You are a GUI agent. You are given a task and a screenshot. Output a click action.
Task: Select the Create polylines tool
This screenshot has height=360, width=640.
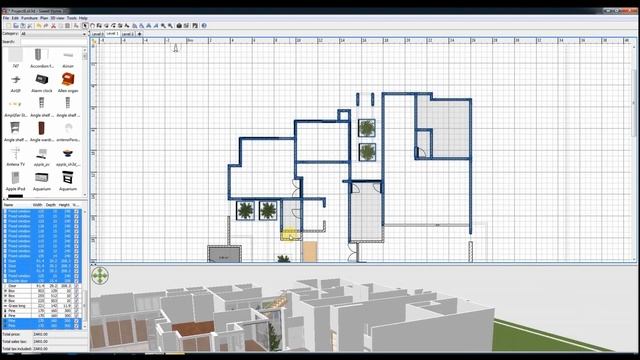pyautogui.click(x=114, y=25)
